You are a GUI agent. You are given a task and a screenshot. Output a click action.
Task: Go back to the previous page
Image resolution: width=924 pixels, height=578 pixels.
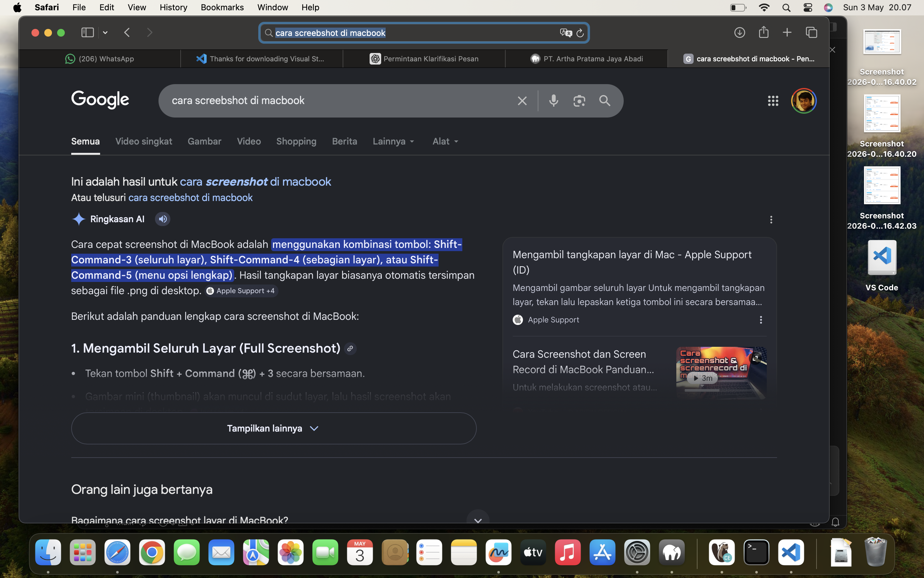(x=127, y=32)
